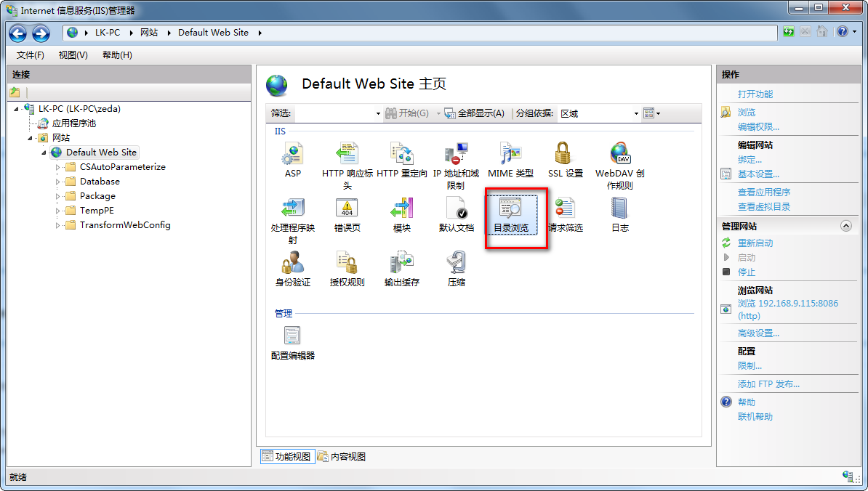Click 重新启动 to restart site
868x491 pixels.
tap(755, 243)
